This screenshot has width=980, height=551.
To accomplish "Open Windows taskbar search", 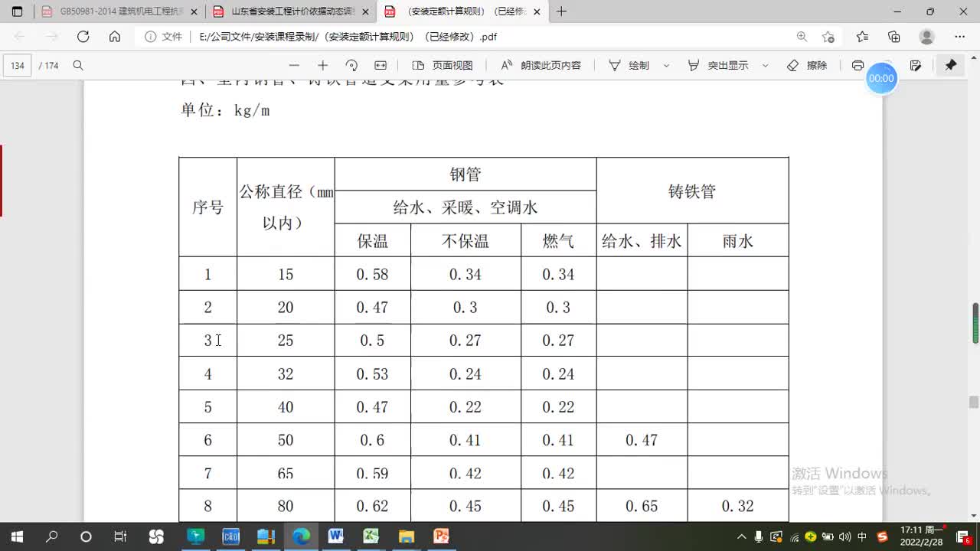I will 52,536.
